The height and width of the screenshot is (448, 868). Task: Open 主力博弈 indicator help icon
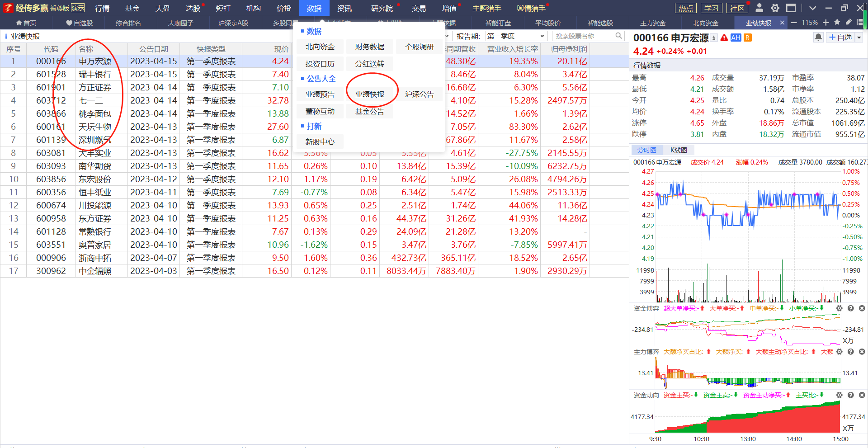coord(850,352)
